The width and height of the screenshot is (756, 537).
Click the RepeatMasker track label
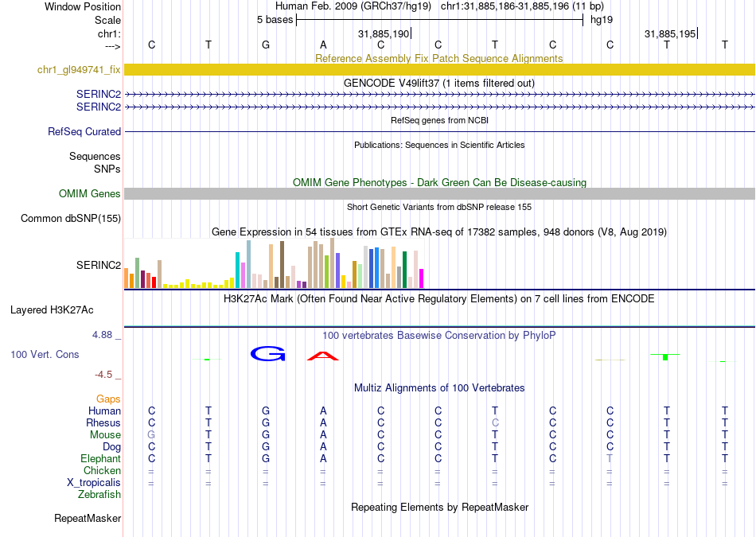click(88, 519)
